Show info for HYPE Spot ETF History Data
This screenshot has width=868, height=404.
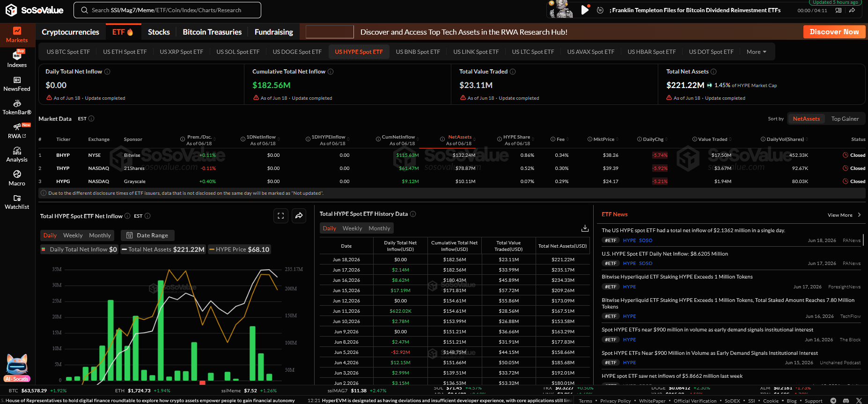tap(413, 214)
